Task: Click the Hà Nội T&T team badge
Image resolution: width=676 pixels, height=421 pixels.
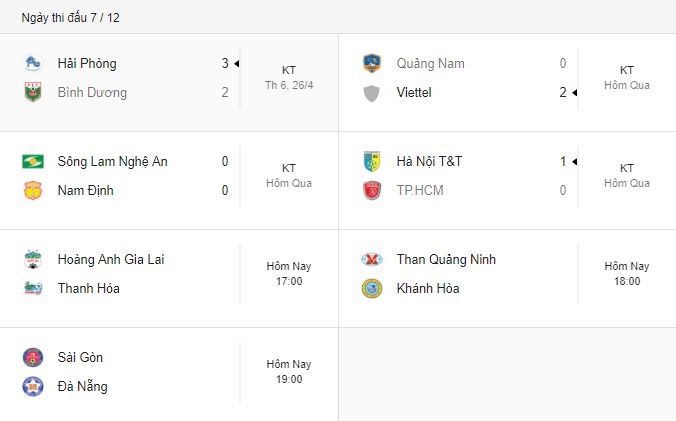Action: [372, 162]
